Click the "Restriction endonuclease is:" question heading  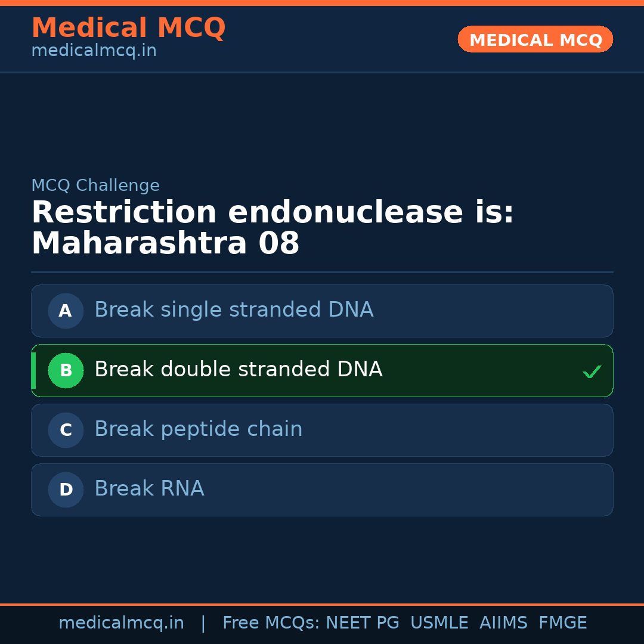273,213
